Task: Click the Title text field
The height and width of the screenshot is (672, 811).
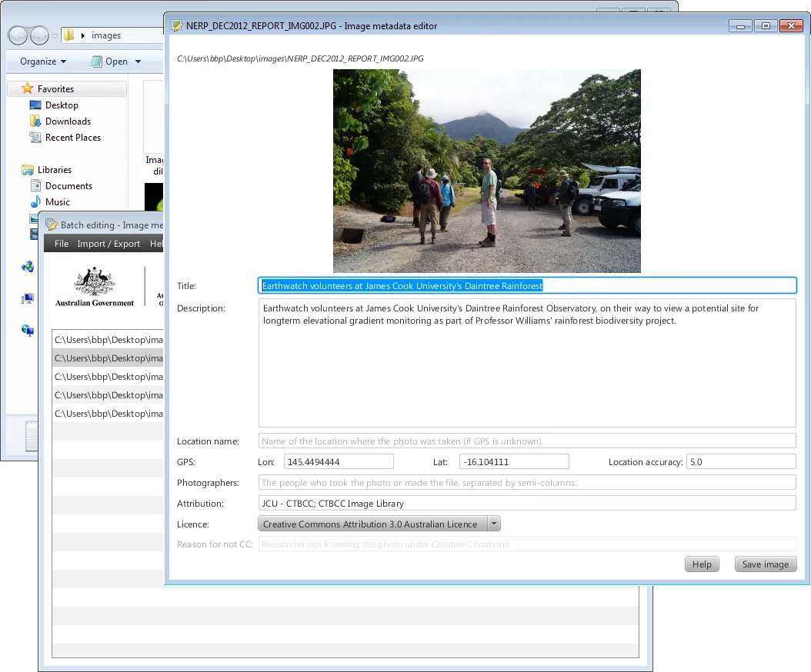Action: [x=527, y=285]
